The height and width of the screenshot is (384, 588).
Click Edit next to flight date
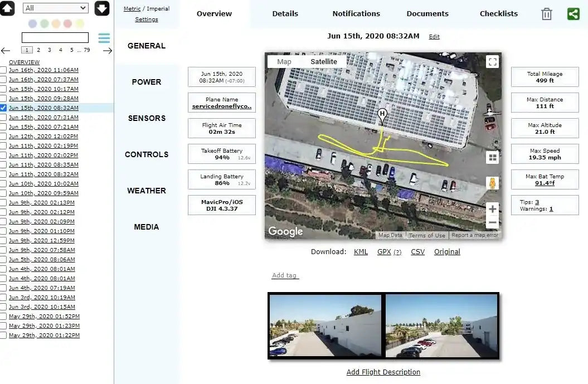(x=434, y=37)
